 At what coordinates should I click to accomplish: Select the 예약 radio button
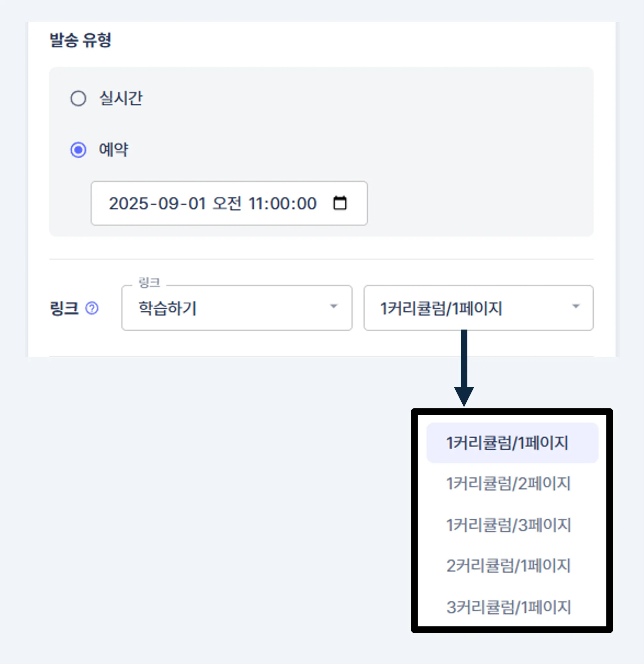pos(78,150)
